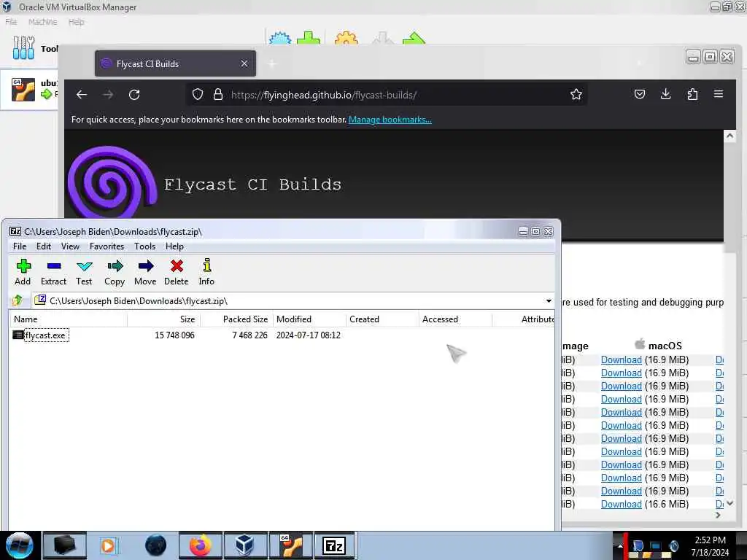Expand the 7-Zip address path dropdown
Image resolution: width=747 pixels, height=560 pixels.
pyautogui.click(x=549, y=301)
